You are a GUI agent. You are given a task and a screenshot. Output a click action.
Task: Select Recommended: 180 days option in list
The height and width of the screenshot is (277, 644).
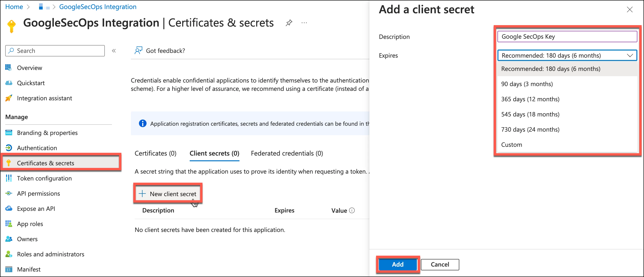point(567,69)
